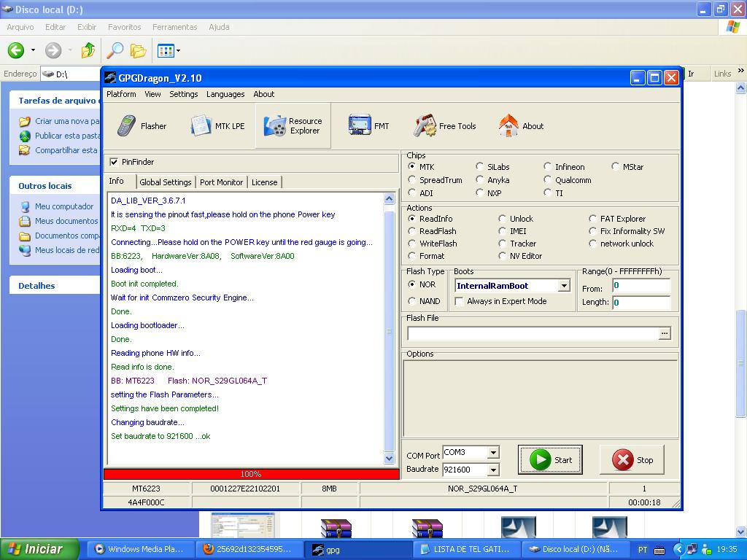Browse for flash file with ellipsis button
The height and width of the screenshot is (560, 747).
664,333
